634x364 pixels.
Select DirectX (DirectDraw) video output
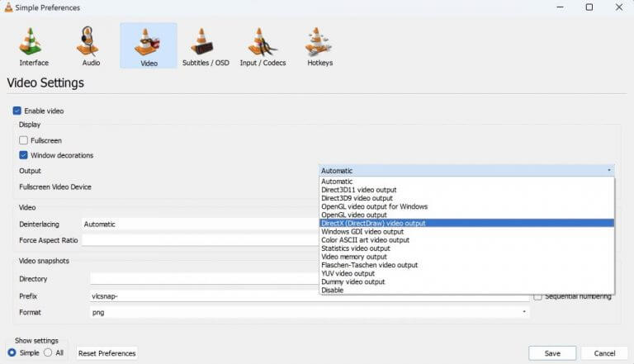(466, 223)
